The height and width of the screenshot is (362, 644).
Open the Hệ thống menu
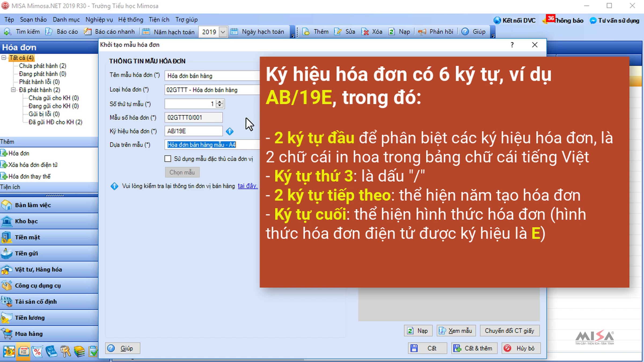[131, 20]
